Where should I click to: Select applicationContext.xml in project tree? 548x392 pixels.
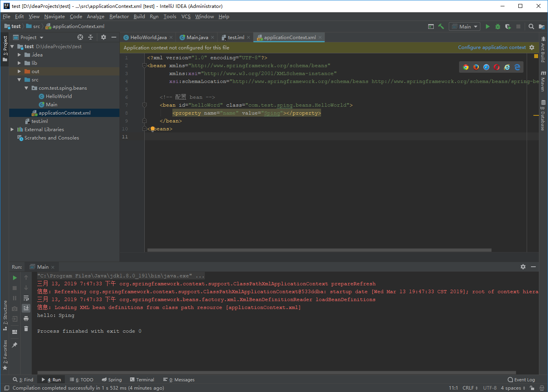pyautogui.click(x=64, y=113)
